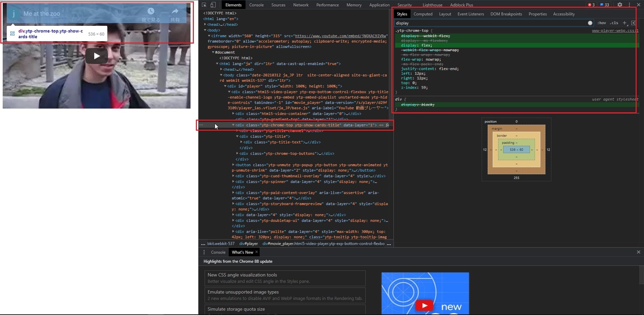Clear the styles filter text
The image size is (644, 315).
pos(590,23)
